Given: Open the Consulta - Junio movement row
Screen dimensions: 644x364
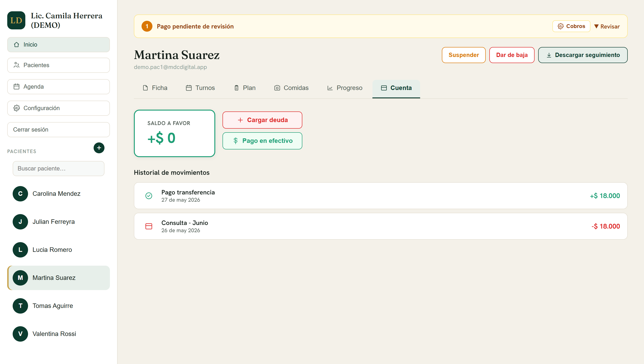Looking at the screenshot, I should tap(381, 226).
